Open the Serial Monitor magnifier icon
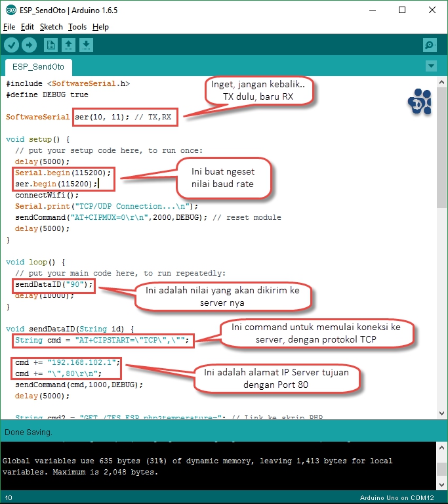 430,45
